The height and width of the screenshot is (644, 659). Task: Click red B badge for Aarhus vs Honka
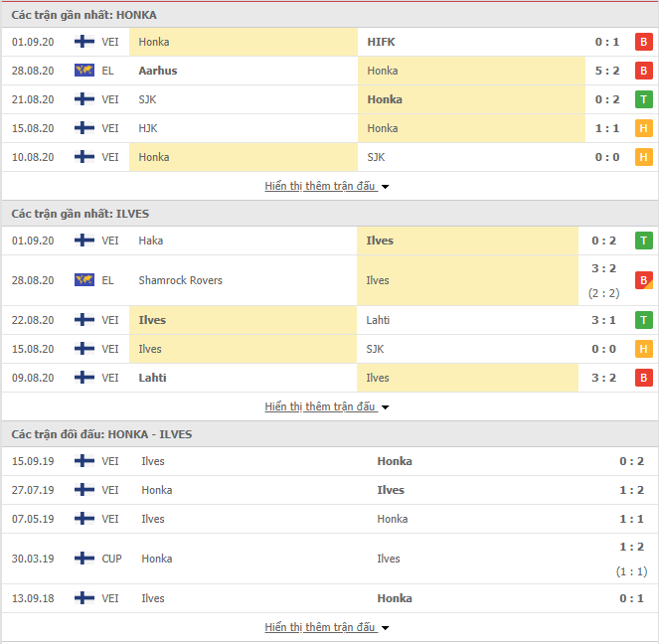point(643,71)
